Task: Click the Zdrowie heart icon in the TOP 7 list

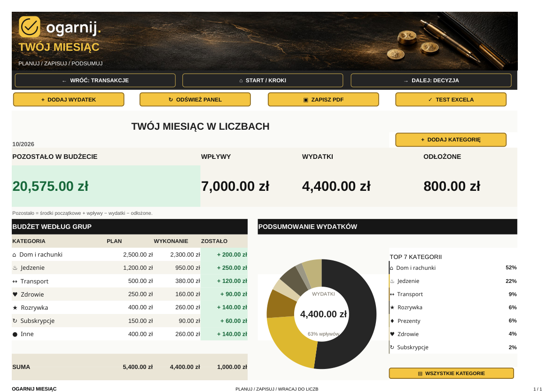Action: point(392,334)
